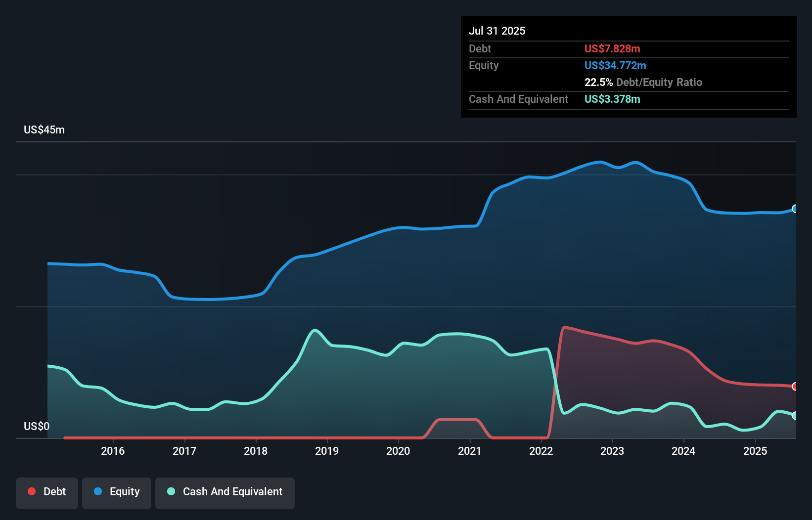Select the Cash endpoint marker on the right edge
Screen dimensions: 812x520
pos(795,416)
